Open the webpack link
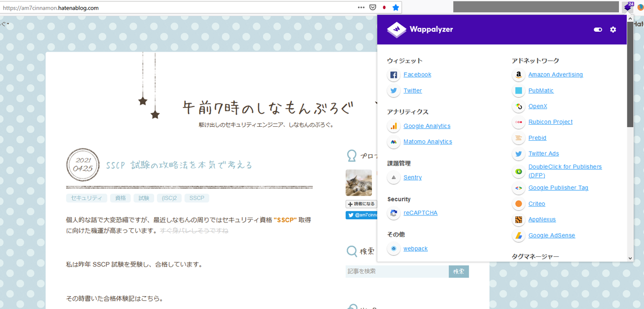The width and height of the screenshot is (644, 309). [416, 249]
